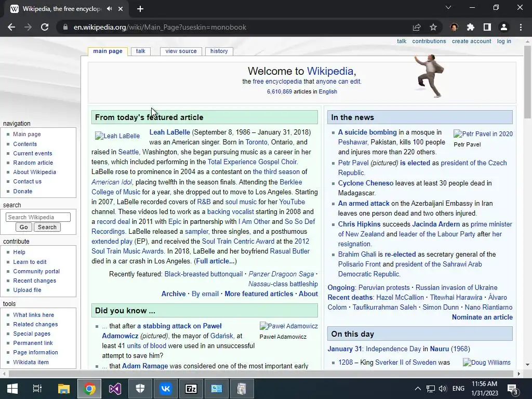The height and width of the screenshot is (399, 532).
Task: Open the contributions link at top
Action: [x=429, y=41]
